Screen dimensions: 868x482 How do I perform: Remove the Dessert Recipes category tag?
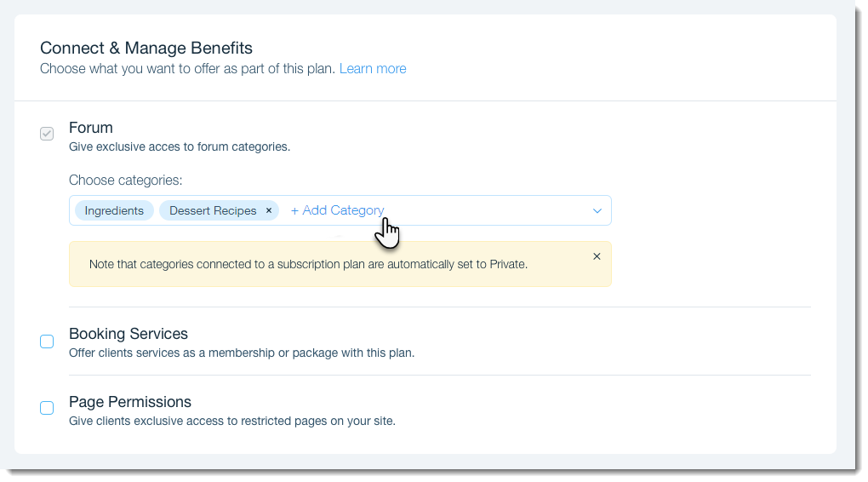(x=268, y=210)
